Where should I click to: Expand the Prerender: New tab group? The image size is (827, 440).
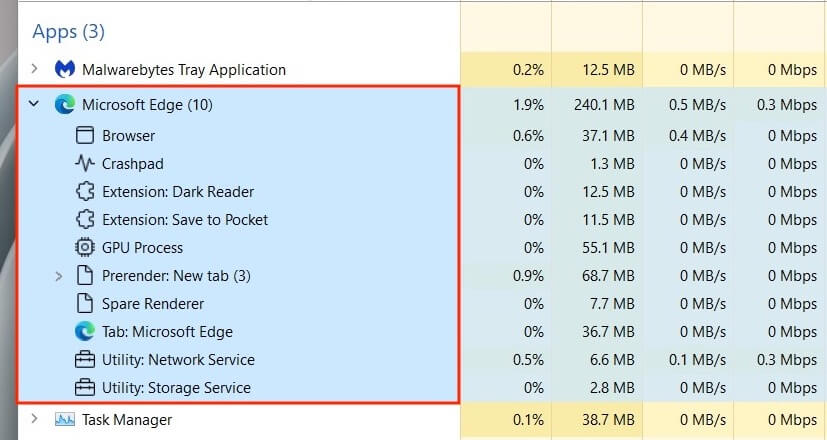coord(59,275)
